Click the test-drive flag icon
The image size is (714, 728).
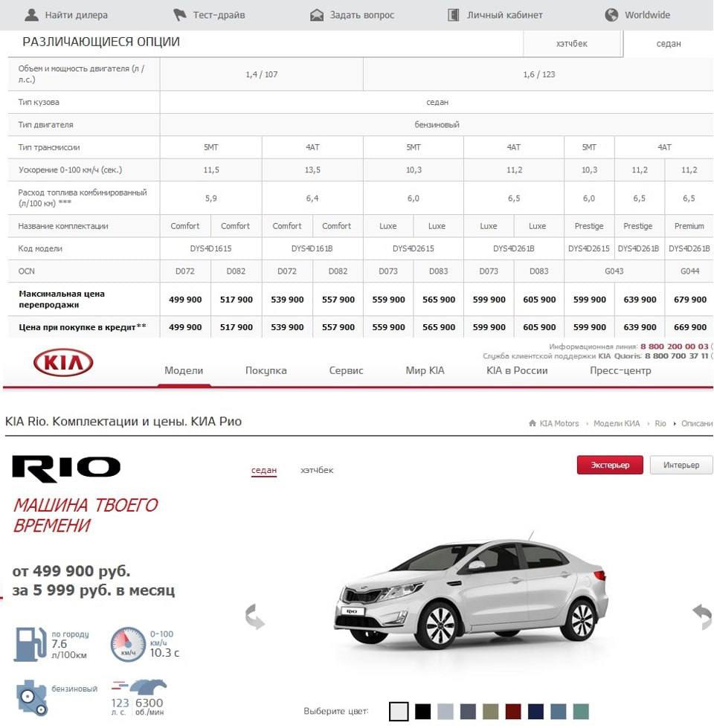point(179,15)
